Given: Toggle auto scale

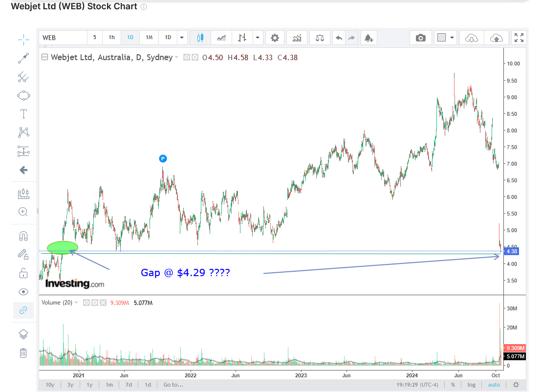Looking at the screenshot, I should coord(494,385).
